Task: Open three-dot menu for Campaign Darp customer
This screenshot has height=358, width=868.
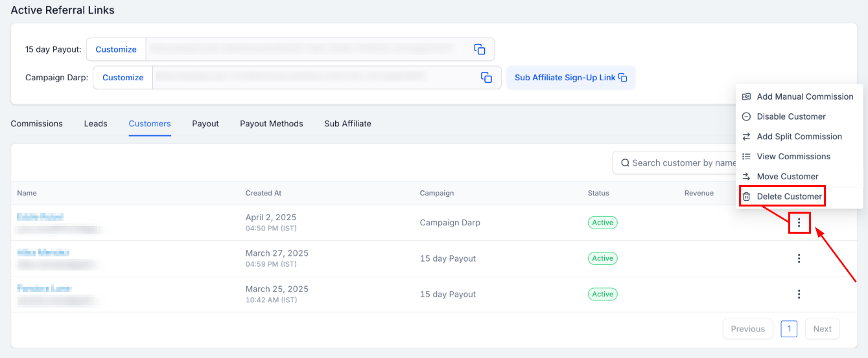Action: click(x=799, y=223)
